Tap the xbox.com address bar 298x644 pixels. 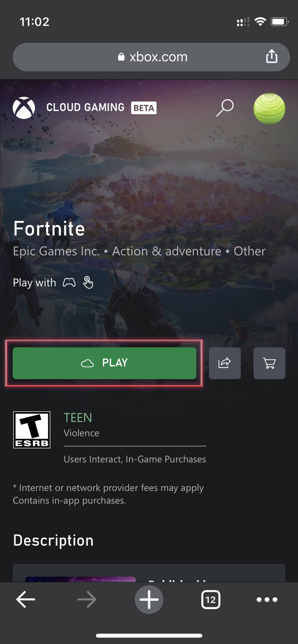click(x=151, y=57)
